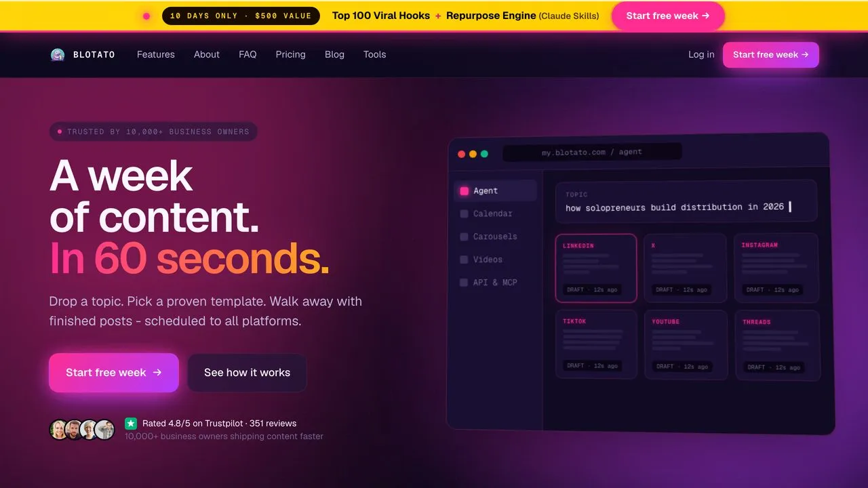Click the Blotato logo icon
This screenshot has width=868, height=488.
click(58, 55)
